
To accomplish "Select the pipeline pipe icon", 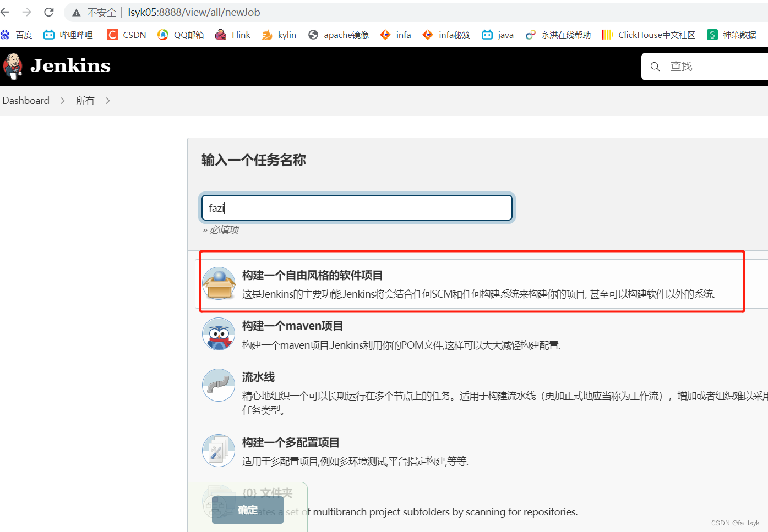I will (x=219, y=385).
